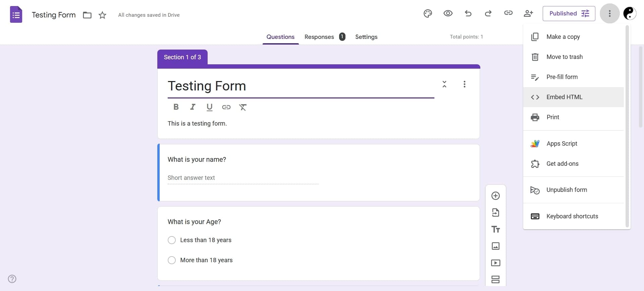Open the Settings tab
Screen dimensions: 644x291
(366, 37)
